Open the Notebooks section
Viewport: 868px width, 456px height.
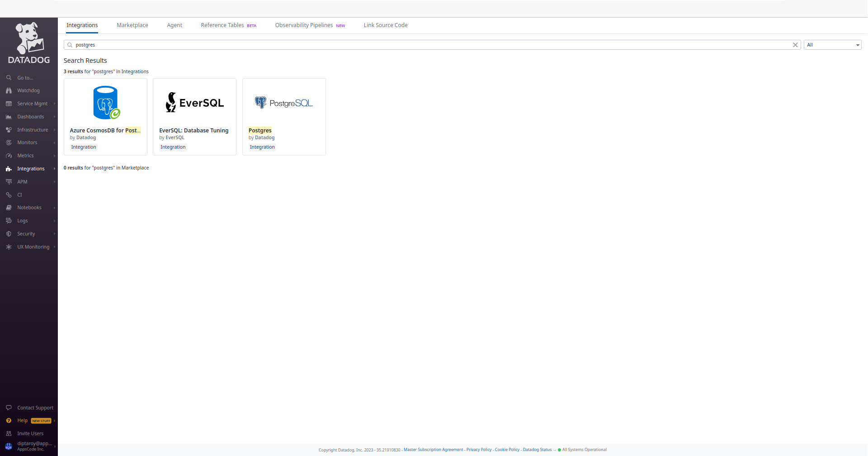[x=9, y=207]
